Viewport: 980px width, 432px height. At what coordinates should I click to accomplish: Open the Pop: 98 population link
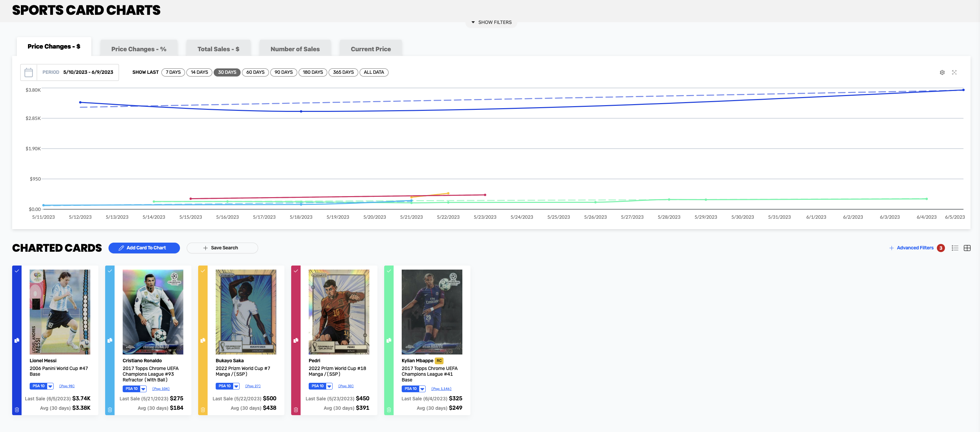[x=67, y=386]
